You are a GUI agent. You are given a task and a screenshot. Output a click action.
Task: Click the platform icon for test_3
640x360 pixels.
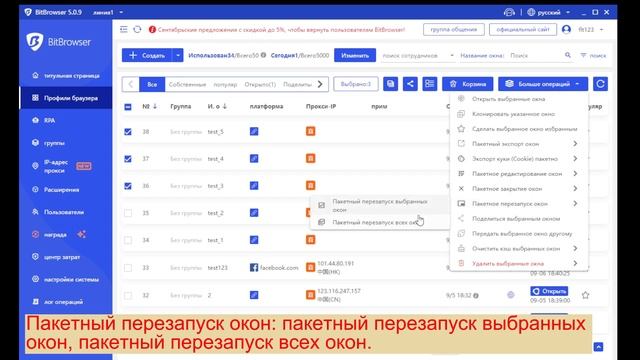(254, 186)
